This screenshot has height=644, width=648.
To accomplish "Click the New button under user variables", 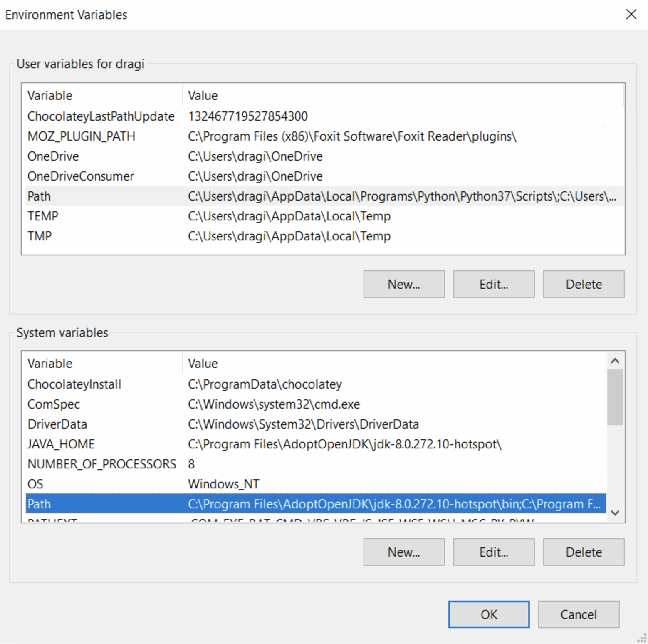I will click(x=403, y=284).
